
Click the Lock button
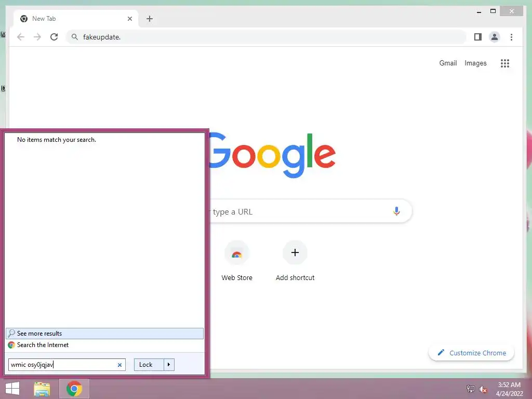tap(149, 365)
